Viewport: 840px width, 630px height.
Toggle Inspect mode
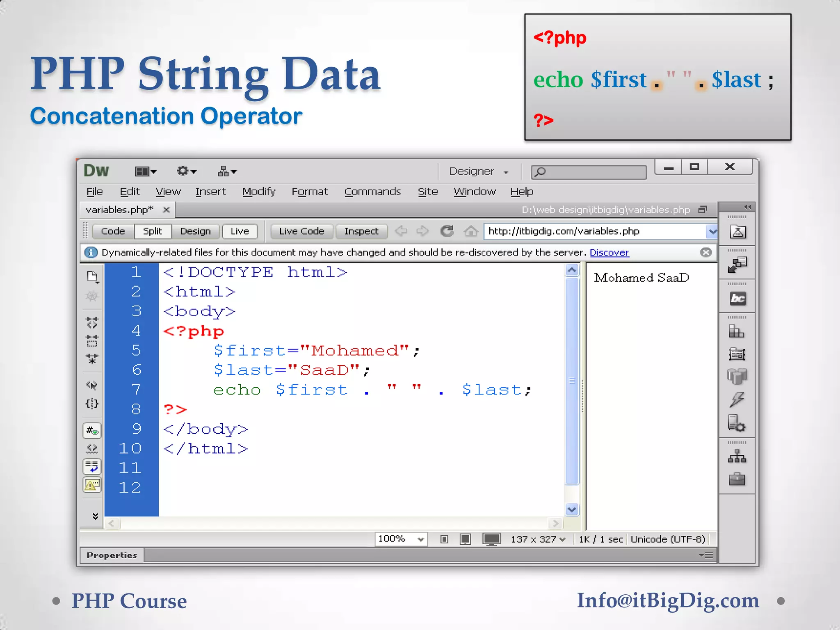click(x=361, y=231)
